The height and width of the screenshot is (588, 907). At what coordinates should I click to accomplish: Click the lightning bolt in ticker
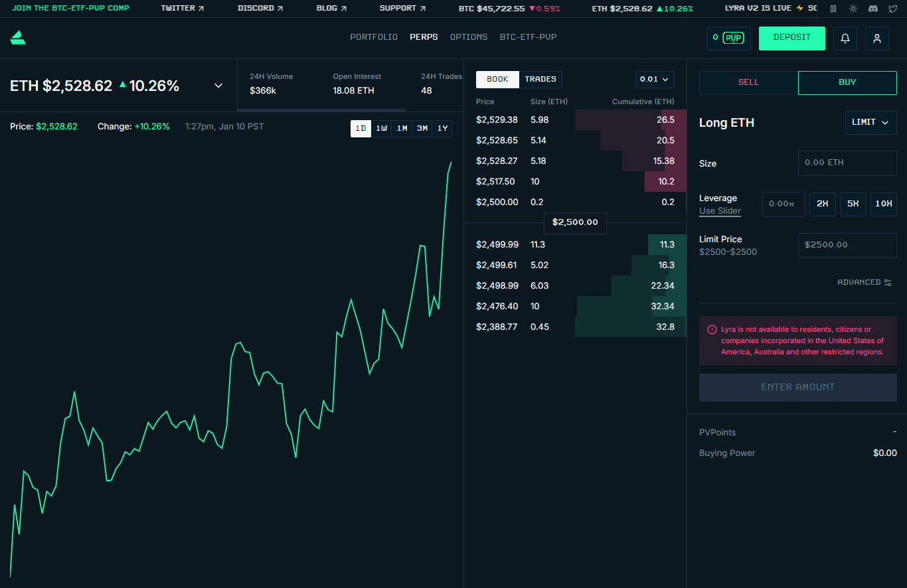coord(799,9)
